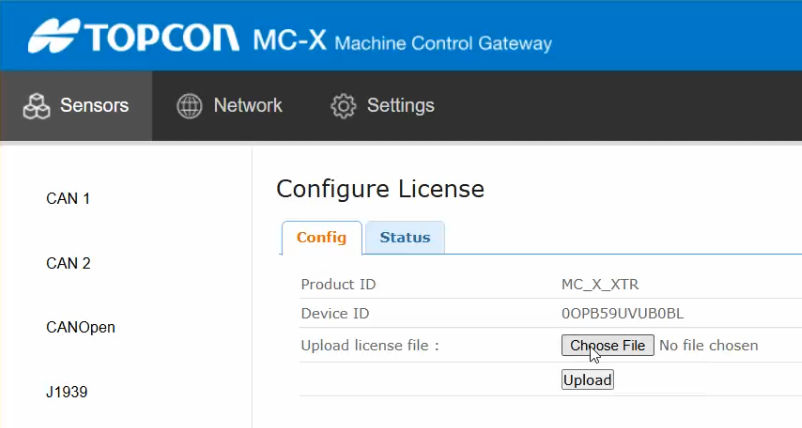Screen dimensions: 802x428
Task: Click the Topcon logo emblem
Action: pos(53,36)
